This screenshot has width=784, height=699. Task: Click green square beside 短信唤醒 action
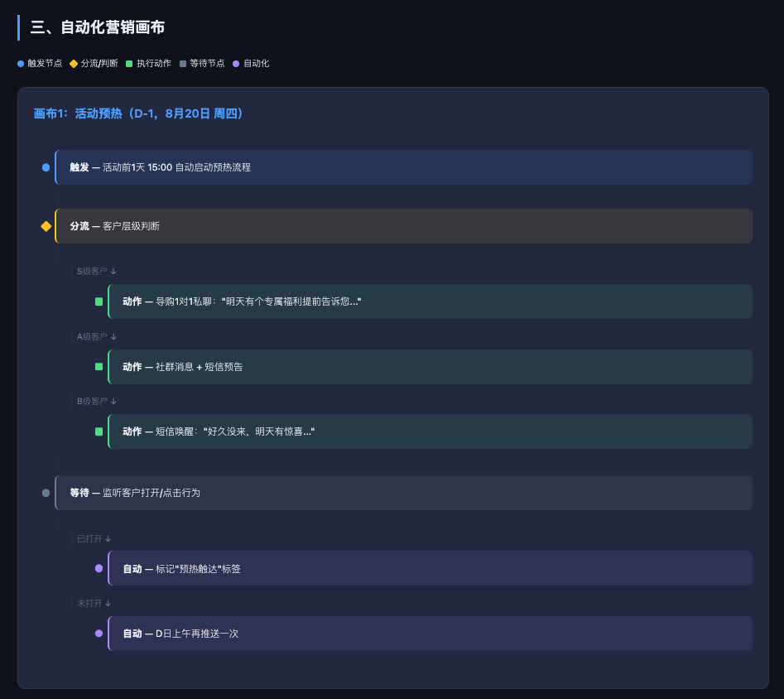coord(99,431)
